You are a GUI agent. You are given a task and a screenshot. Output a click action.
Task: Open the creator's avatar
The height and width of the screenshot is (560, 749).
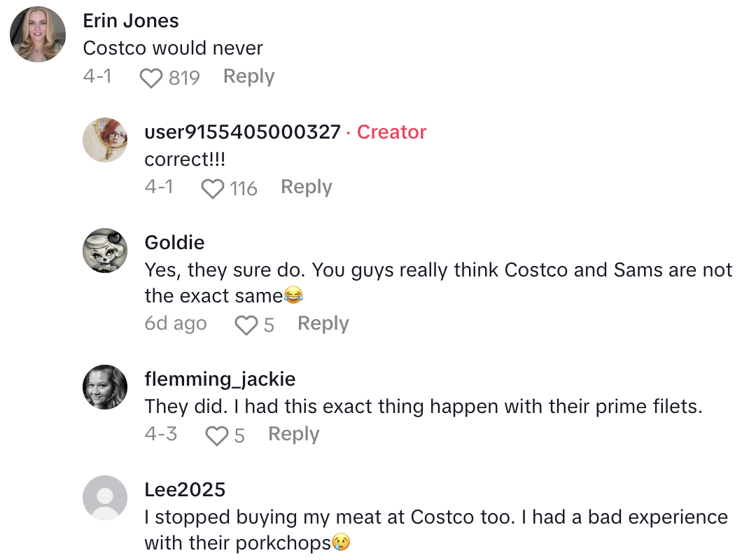pyautogui.click(x=105, y=140)
